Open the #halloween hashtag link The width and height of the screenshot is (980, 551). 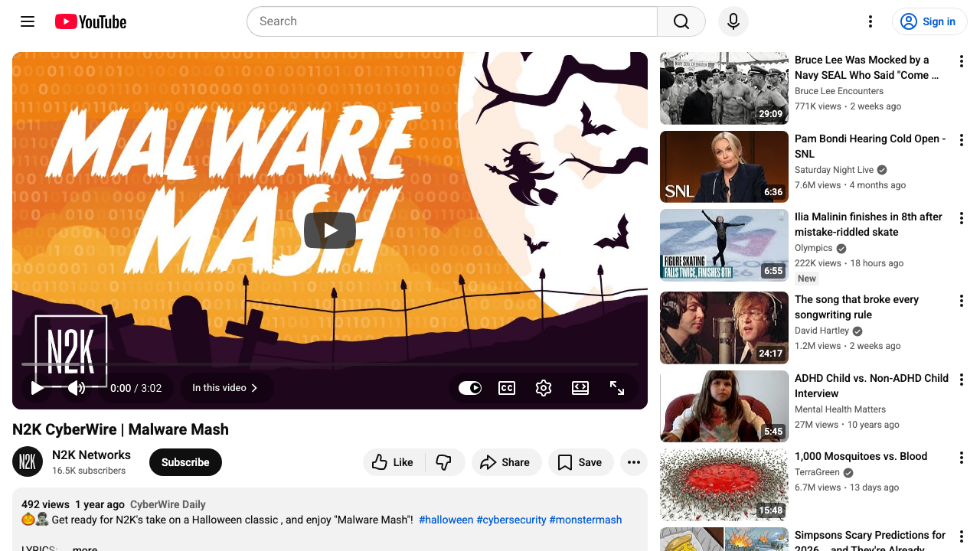(446, 520)
